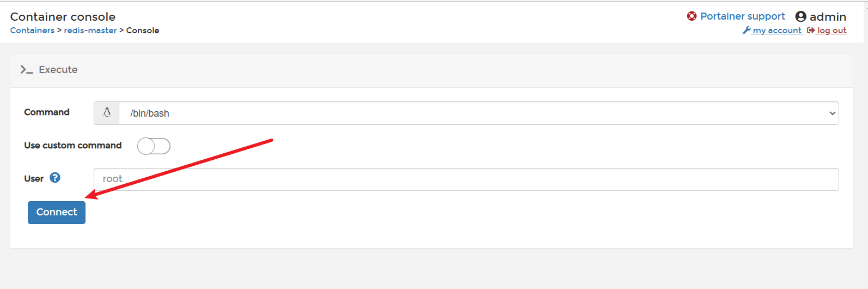868x289 pixels.
Task: Open redis-master from the breadcrumb
Action: click(90, 31)
